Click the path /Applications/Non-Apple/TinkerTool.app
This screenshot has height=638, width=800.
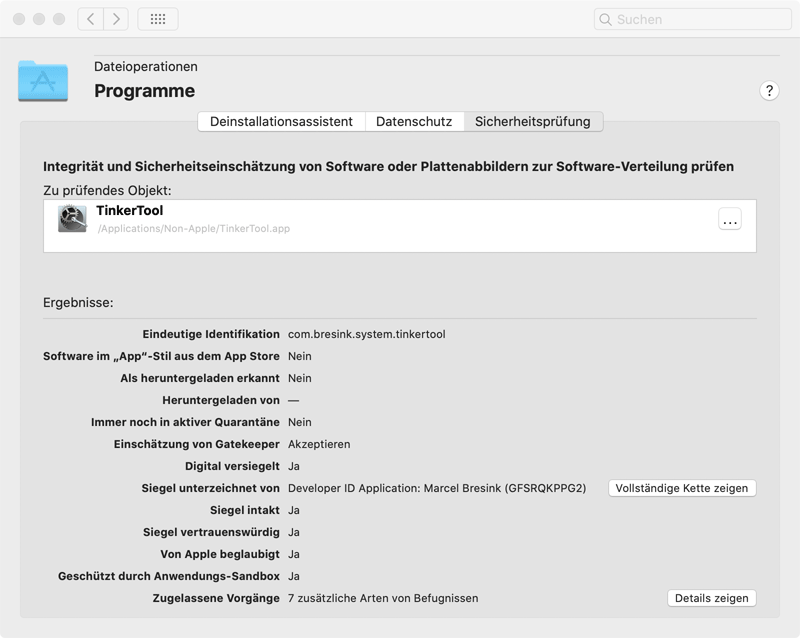point(193,229)
